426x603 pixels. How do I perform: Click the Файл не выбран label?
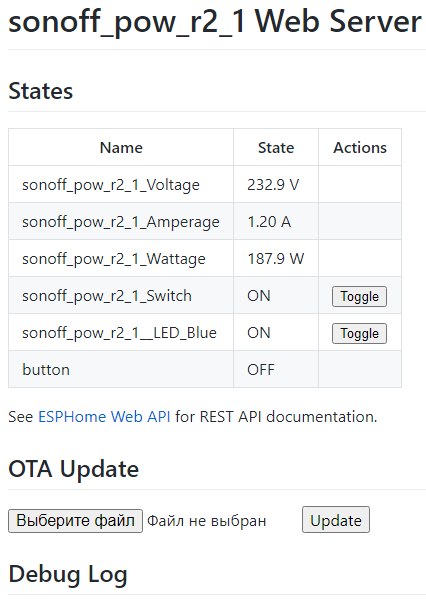207,521
